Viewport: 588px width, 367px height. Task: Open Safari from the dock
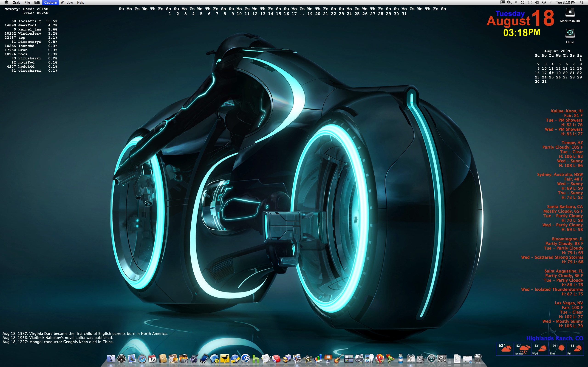(x=142, y=359)
